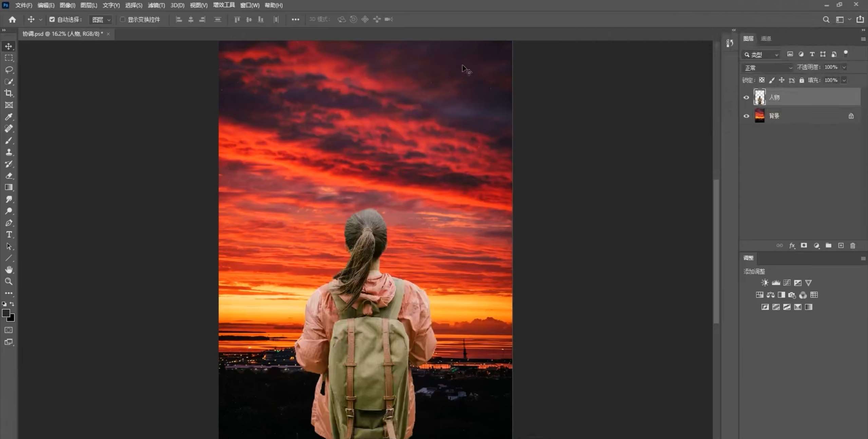Click the 背景 layer thumbnail
This screenshot has height=439, width=868.
pos(759,116)
